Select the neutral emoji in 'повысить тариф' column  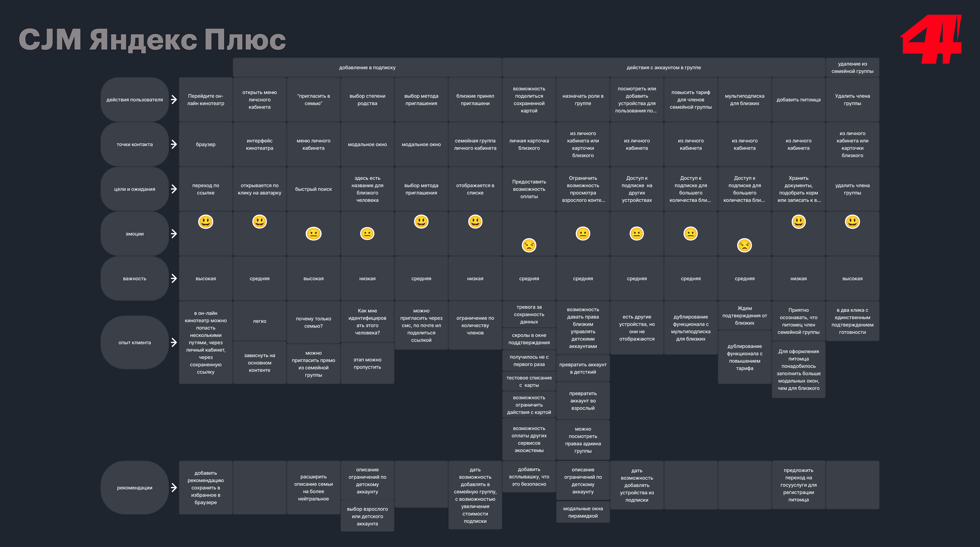point(691,234)
